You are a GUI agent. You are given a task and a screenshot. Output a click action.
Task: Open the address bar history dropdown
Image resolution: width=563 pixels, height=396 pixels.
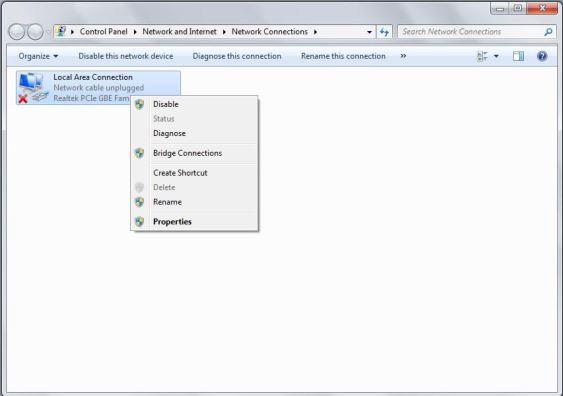369,32
